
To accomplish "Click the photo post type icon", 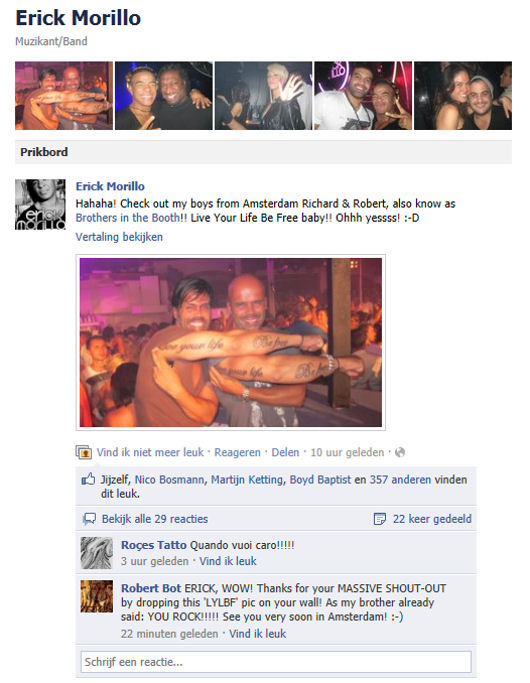I will pyautogui.click(x=83, y=453).
